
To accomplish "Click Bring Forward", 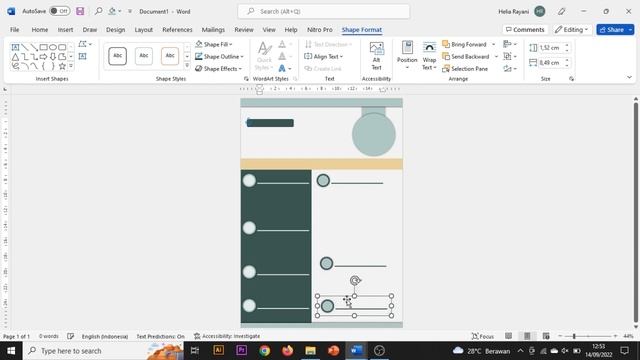I will coord(464,44).
